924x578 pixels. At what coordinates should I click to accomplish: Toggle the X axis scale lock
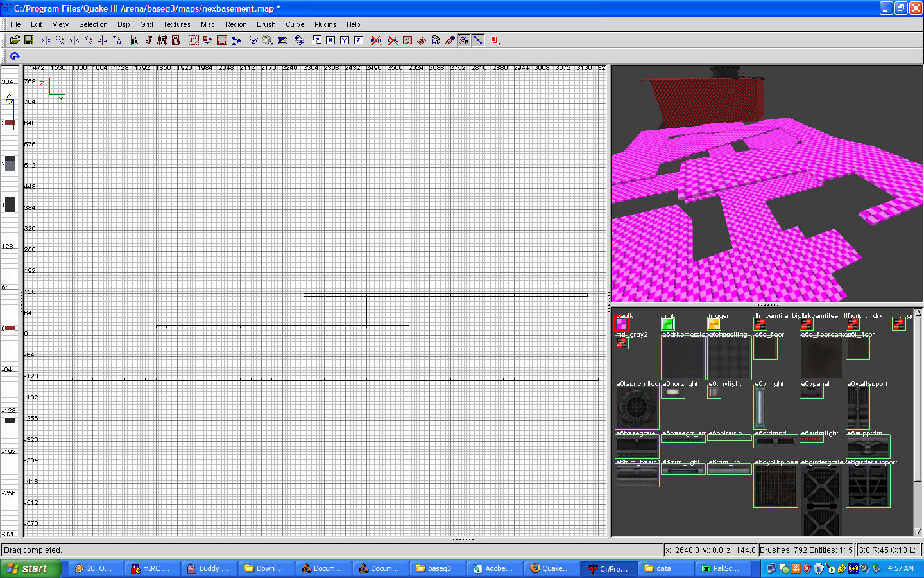point(330,40)
